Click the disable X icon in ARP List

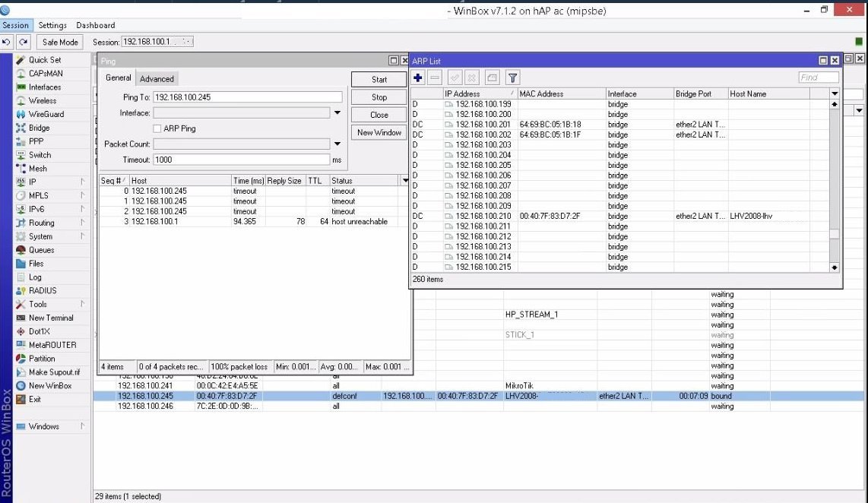coord(472,78)
